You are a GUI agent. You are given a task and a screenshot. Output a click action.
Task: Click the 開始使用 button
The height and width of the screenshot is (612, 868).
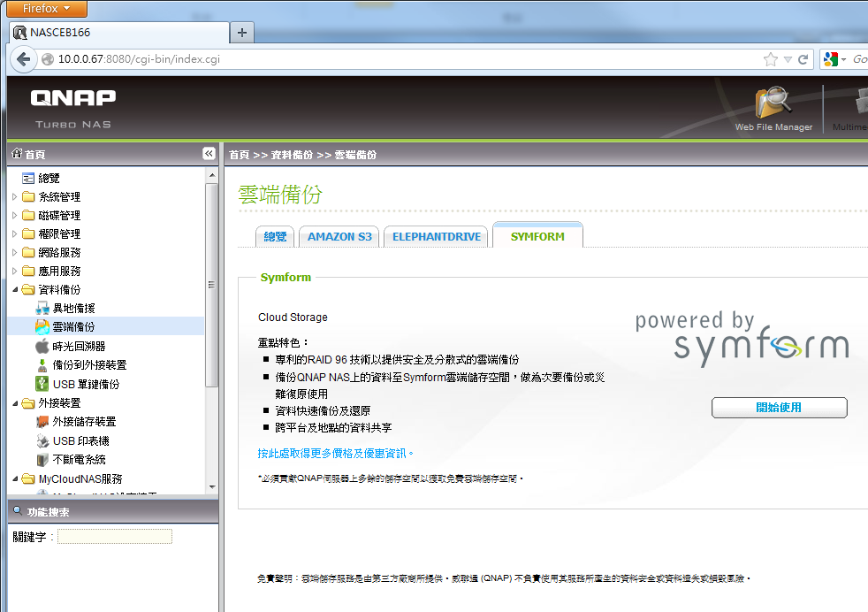click(779, 408)
